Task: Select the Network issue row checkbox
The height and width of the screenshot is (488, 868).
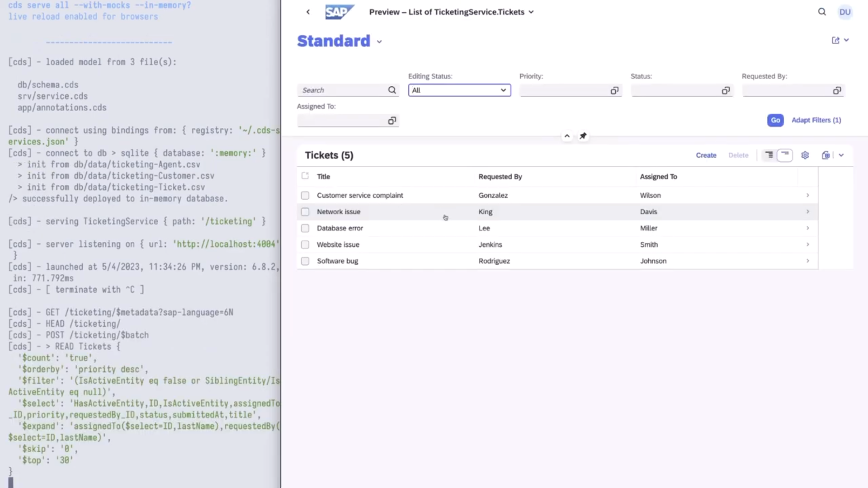Action: tap(305, 212)
